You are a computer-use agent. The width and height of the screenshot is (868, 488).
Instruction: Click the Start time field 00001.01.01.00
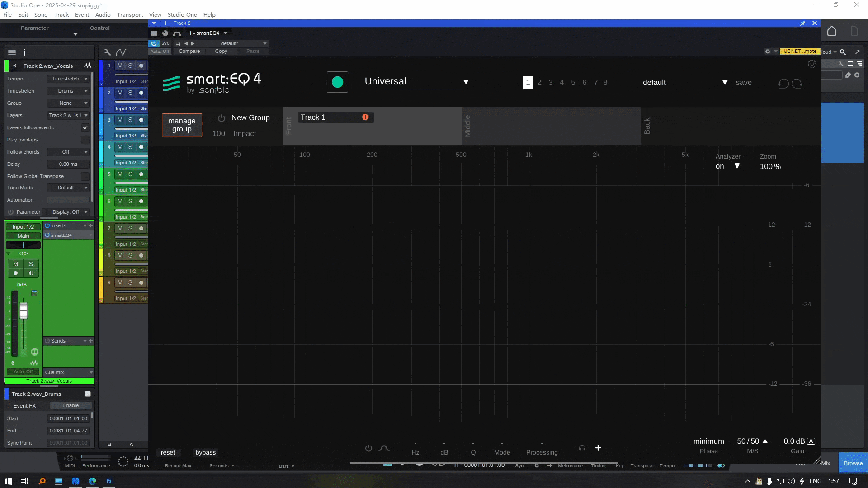click(x=68, y=418)
